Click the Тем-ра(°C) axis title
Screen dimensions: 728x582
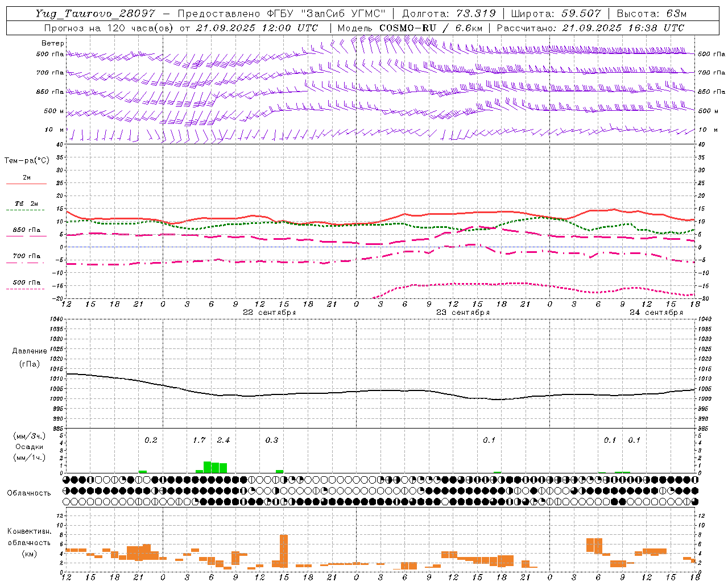[x=27, y=161]
